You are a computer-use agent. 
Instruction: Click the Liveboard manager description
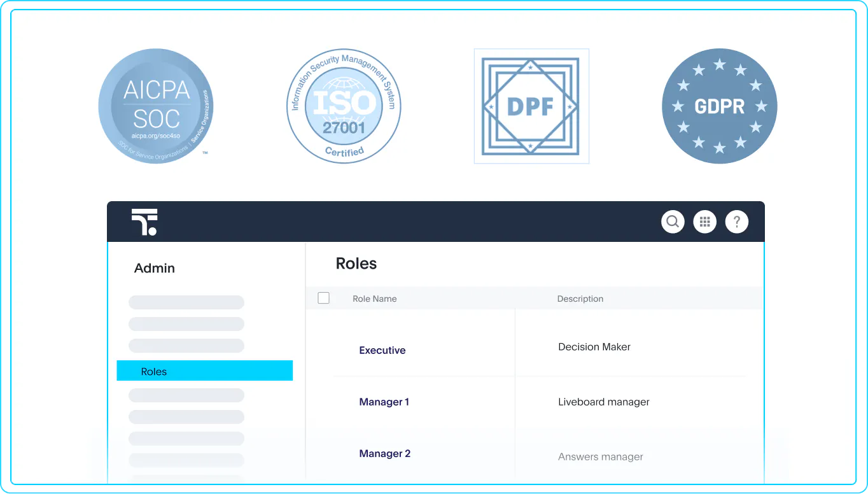(x=604, y=402)
